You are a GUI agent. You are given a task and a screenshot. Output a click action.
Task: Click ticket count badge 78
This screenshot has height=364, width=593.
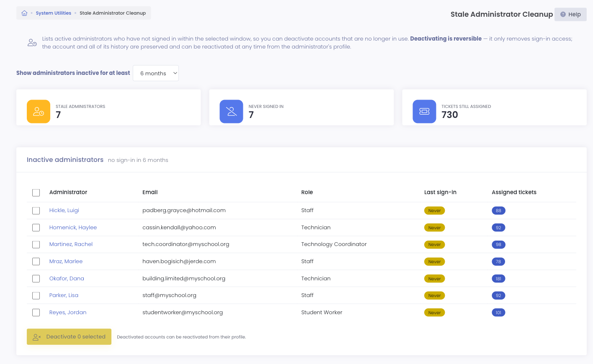[x=498, y=262]
